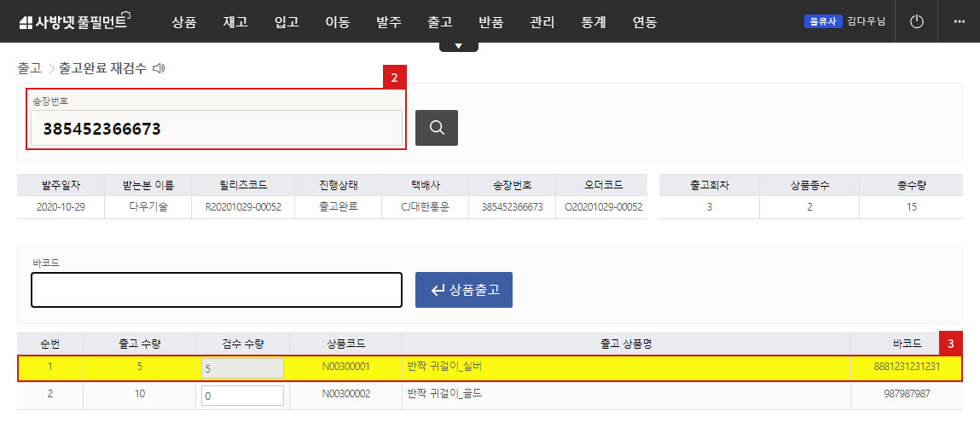Image resolution: width=980 pixels, height=434 pixels.
Task: Click barcode 8881231231231
Action: click(x=907, y=367)
